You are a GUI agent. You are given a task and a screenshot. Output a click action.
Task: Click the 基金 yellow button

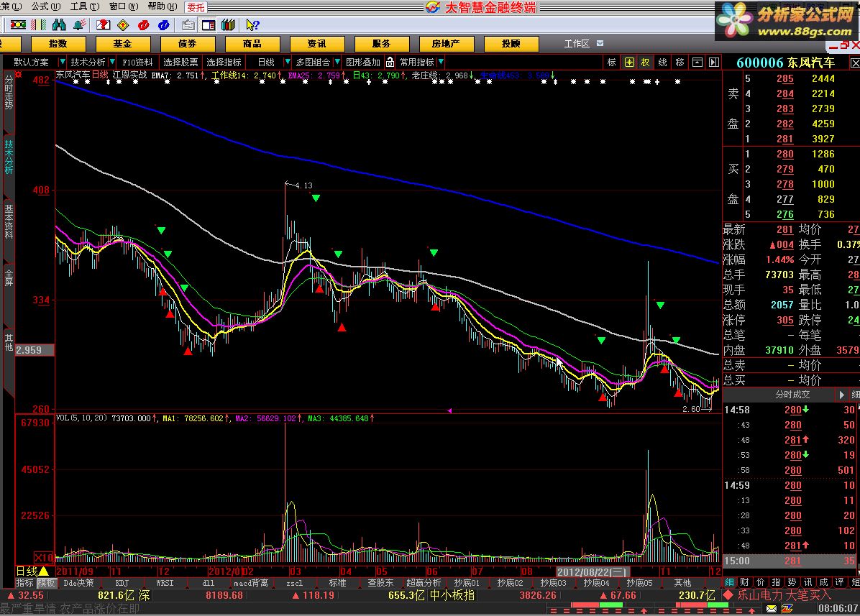123,44
